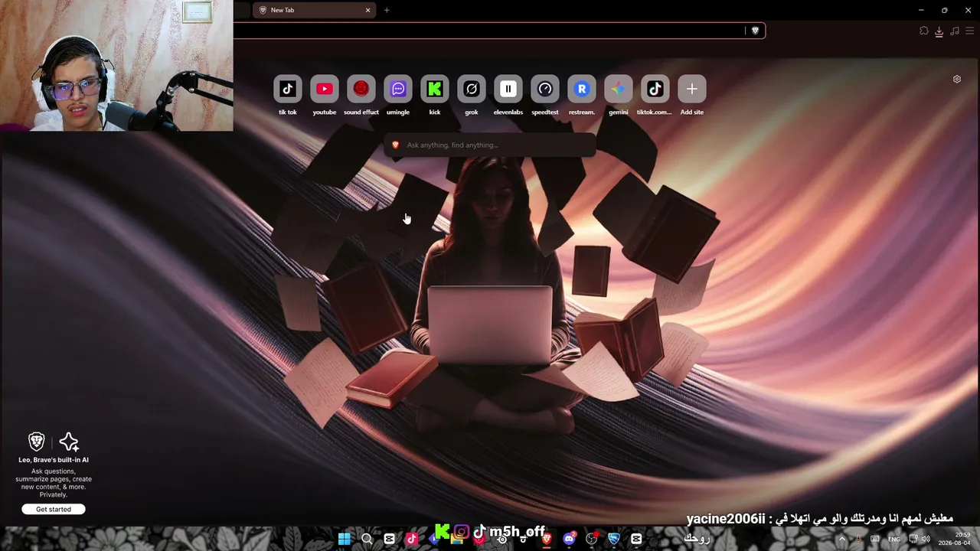Show the Downloads toolbar button
980x551 pixels.
coord(939,31)
